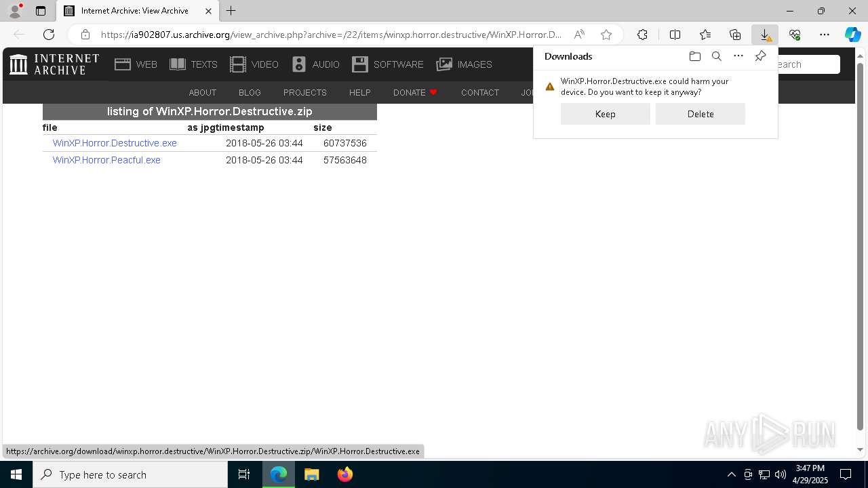Open the network tray icon
This screenshot has height=488, width=868.
tap(764, 474)
